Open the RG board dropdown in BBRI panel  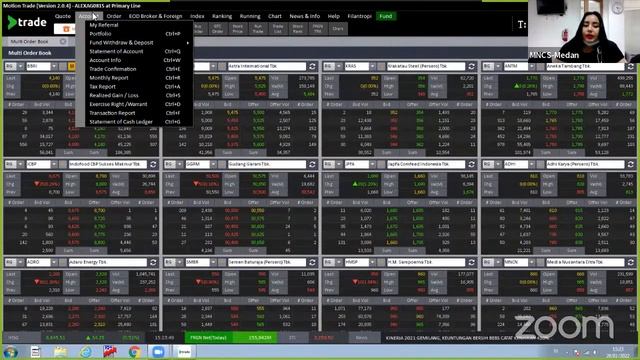click(x=20, y=66)
